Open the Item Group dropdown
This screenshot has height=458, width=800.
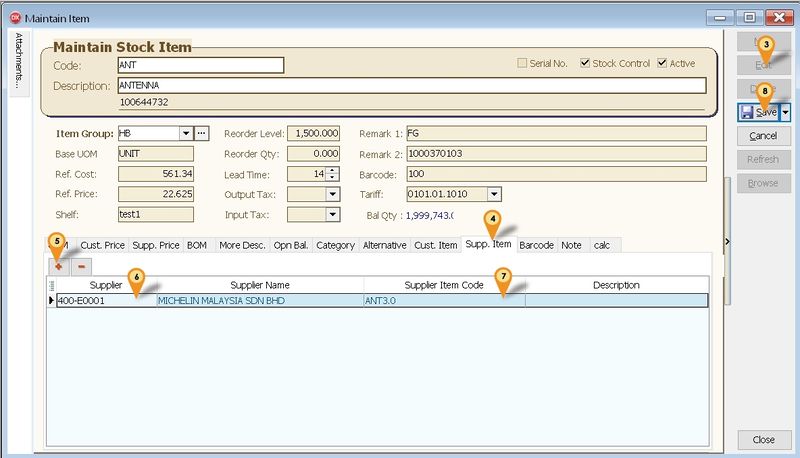185,133
